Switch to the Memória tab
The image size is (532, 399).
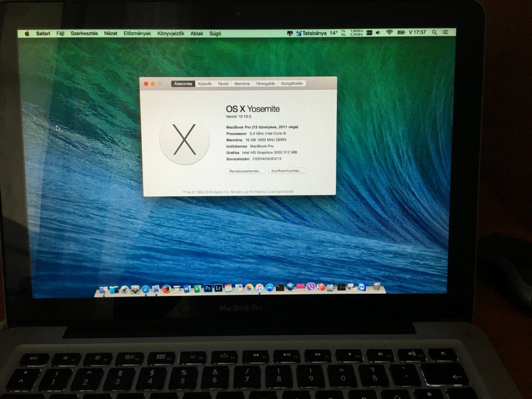click(x=242, y=84)
